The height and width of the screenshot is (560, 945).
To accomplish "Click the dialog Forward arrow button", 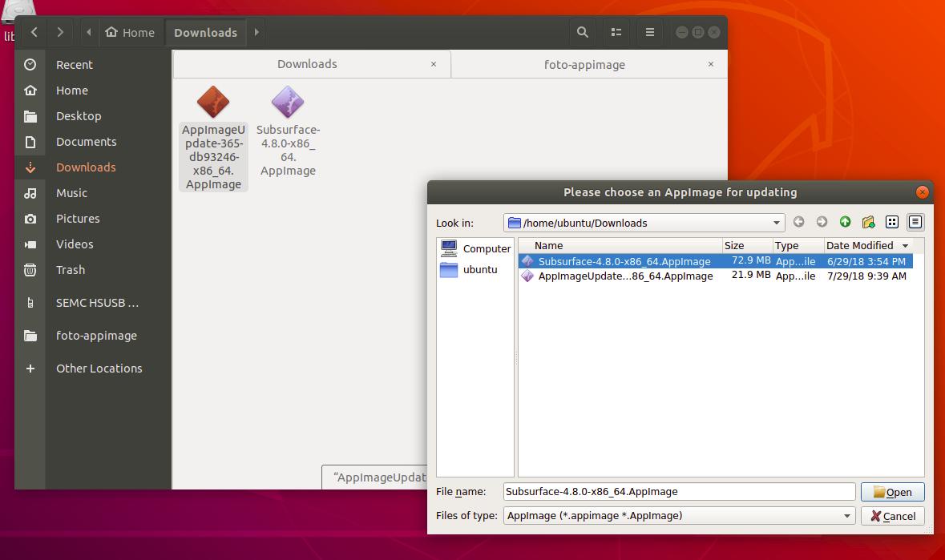I will pos(822,222).
